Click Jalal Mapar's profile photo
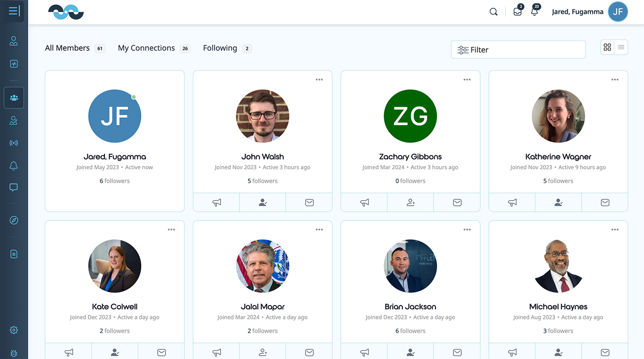 tap(263, 266)
